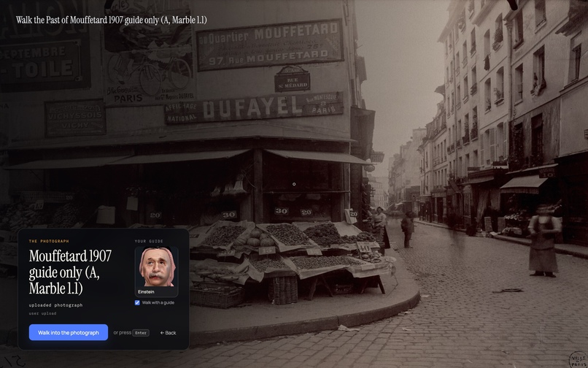Viewport: 588px width, 368px height.
Task: Click the 'or press' hint text
Action: pyautogui.click(x=123, y=333)
